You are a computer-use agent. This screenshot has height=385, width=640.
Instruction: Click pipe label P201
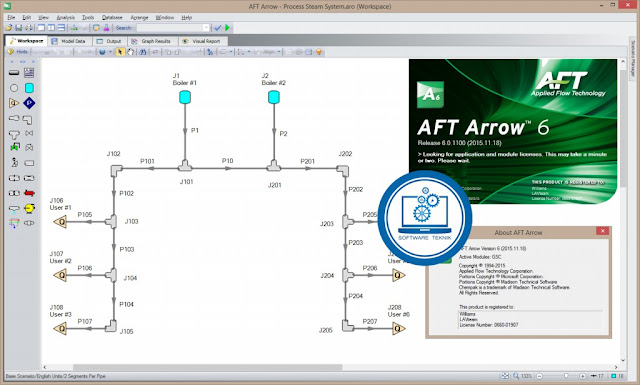308,161
